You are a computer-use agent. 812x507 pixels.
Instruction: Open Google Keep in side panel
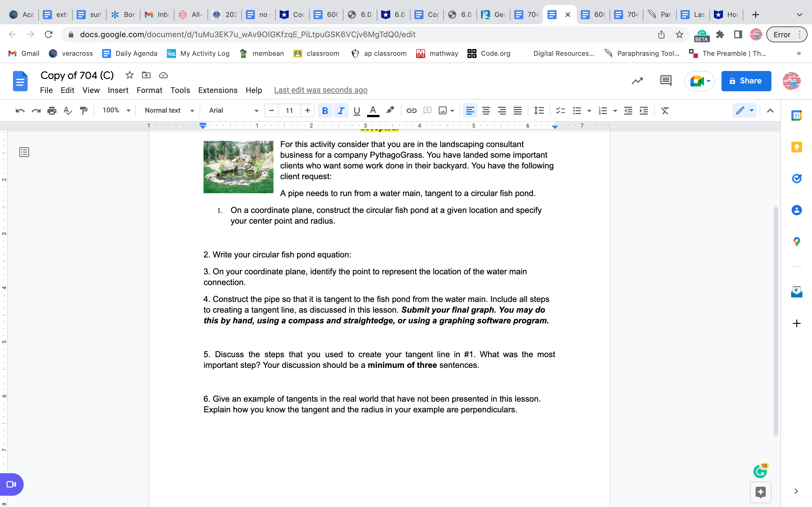[x=796, y=147]
